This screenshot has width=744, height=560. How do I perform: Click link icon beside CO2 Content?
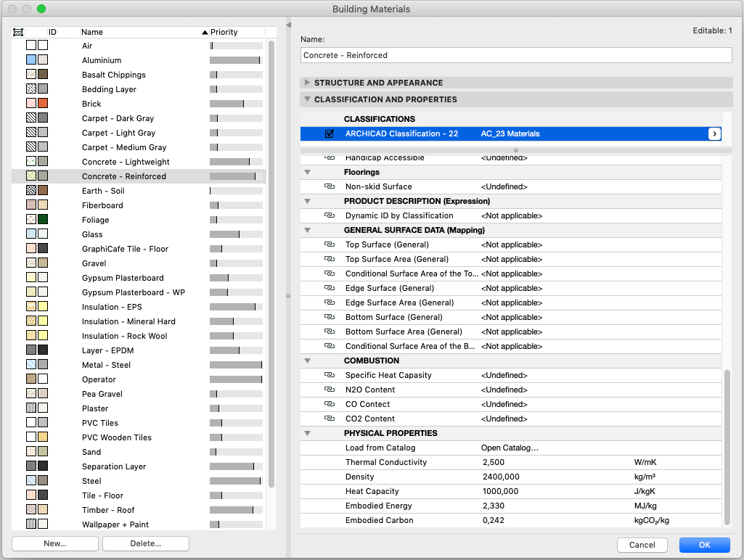(x=330, y=419)
